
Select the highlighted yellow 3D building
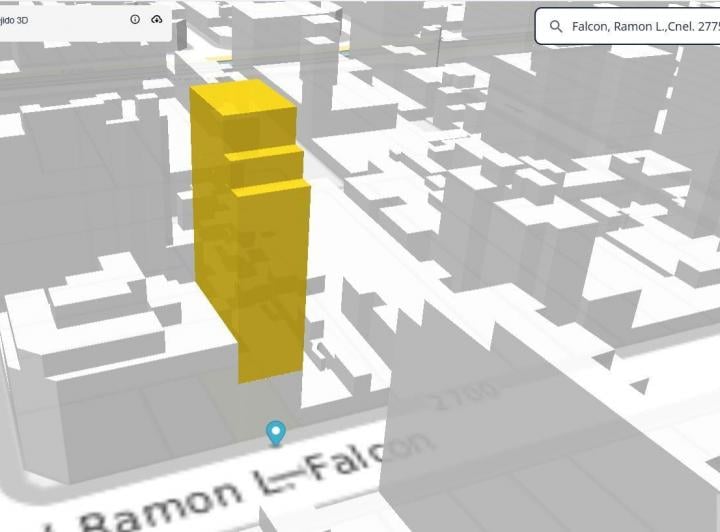(250, 230)
